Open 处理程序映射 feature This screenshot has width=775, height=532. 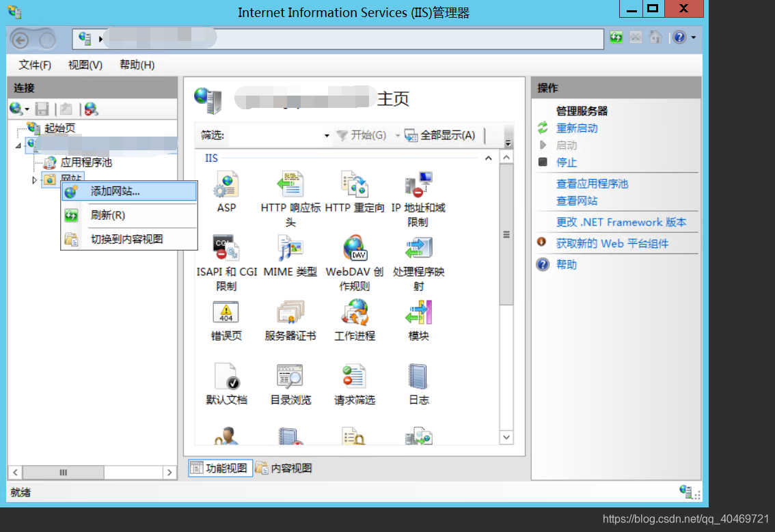418,264
